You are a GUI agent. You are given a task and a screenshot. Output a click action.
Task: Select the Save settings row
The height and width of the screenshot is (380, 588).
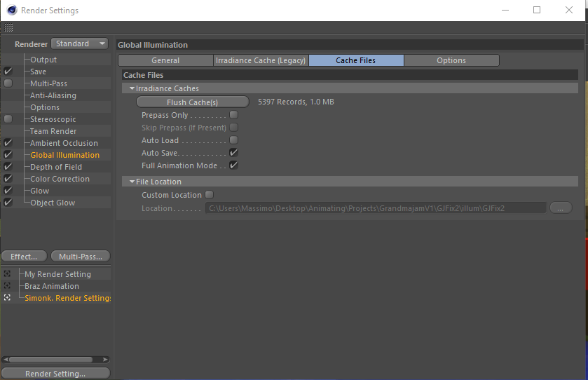[39, 72]
